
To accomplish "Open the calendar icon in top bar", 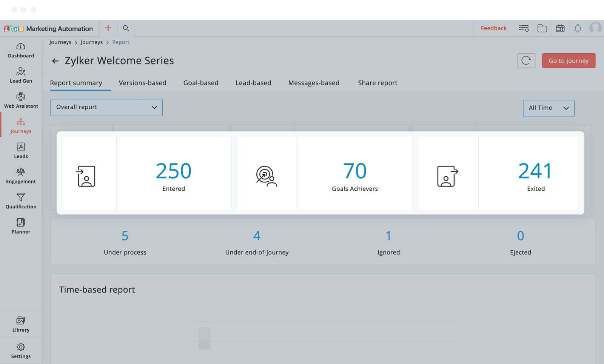I will click(560, 28).
